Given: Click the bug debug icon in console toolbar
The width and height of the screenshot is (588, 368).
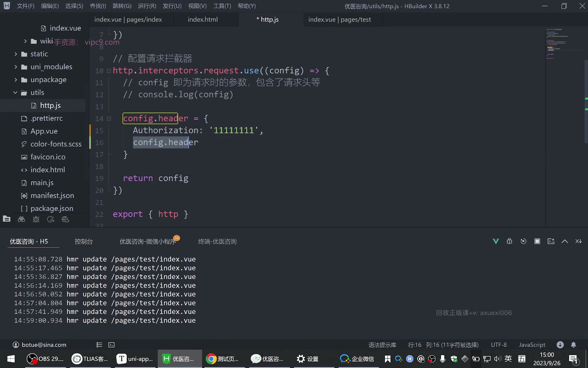Looking at the screenshot, I should tap(509, 241).
